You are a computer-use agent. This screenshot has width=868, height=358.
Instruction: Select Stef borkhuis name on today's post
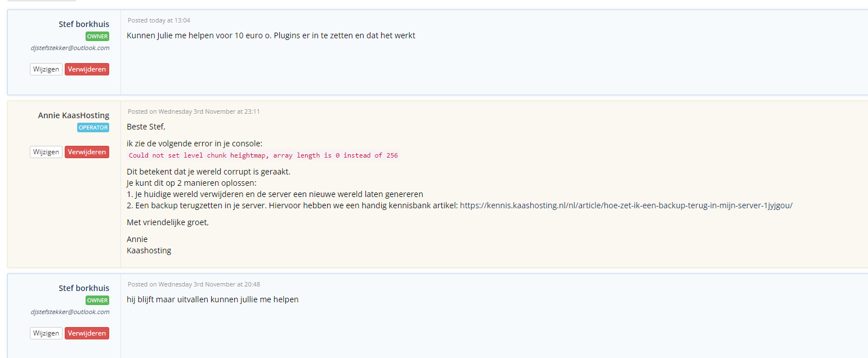point(84,24)
